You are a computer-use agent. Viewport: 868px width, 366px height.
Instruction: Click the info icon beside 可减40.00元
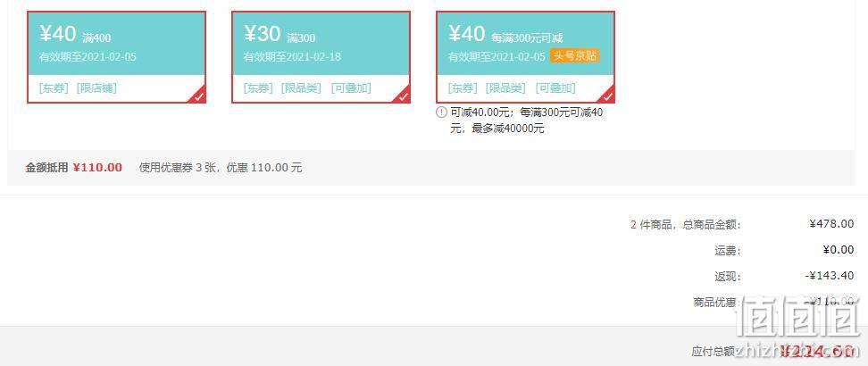point(441,112)
